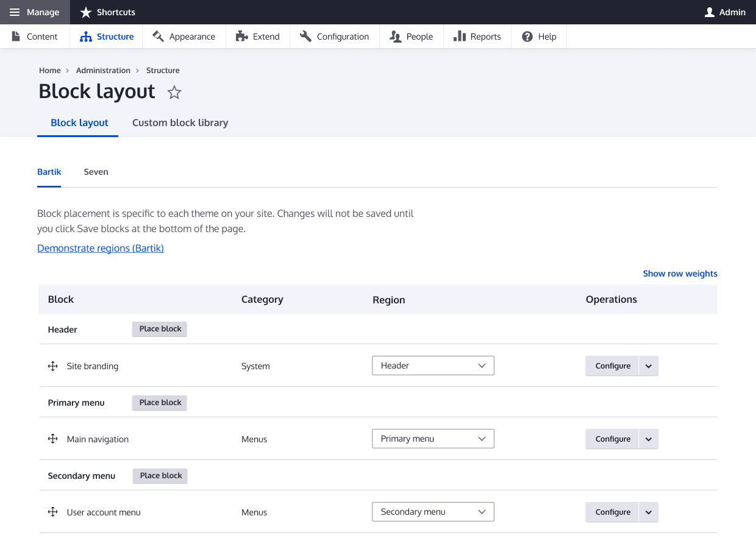Click the Administration breadcrumb
This screenshot has height=558, width=756.
(x=103, y=70)
